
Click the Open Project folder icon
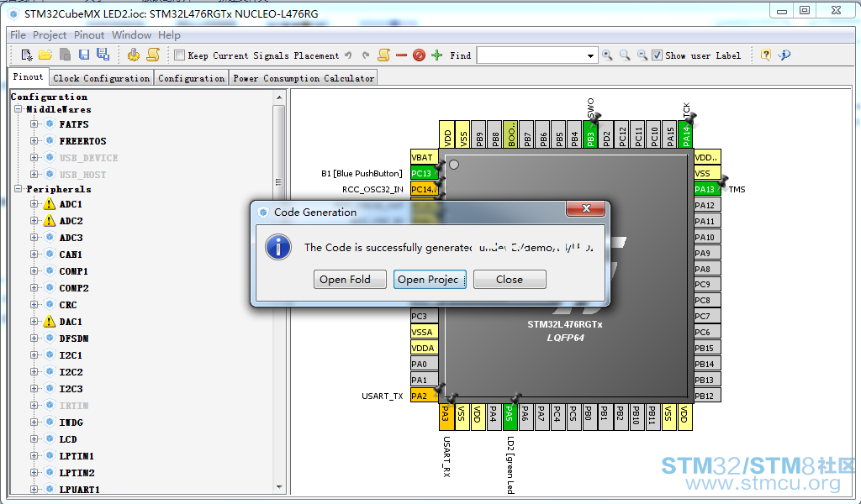click(x=45, y=55)
